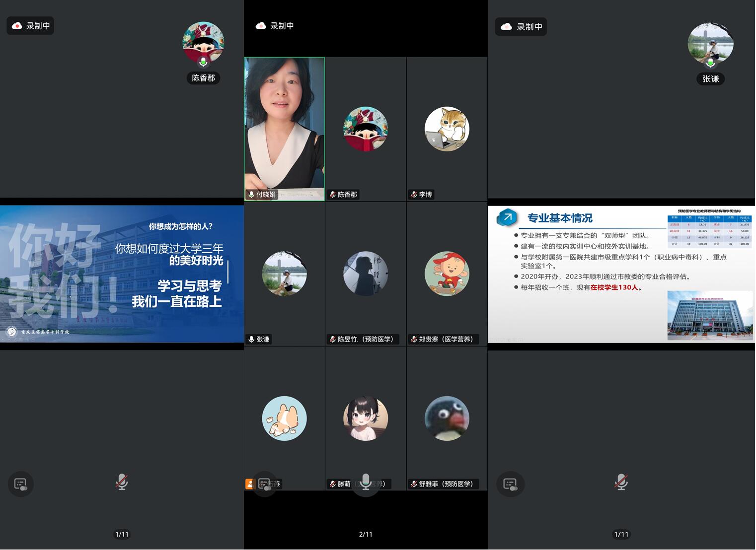Tap the 录制中 cloud indicator above 付晓娟's video
756x550 pixels.
(275, 26)
